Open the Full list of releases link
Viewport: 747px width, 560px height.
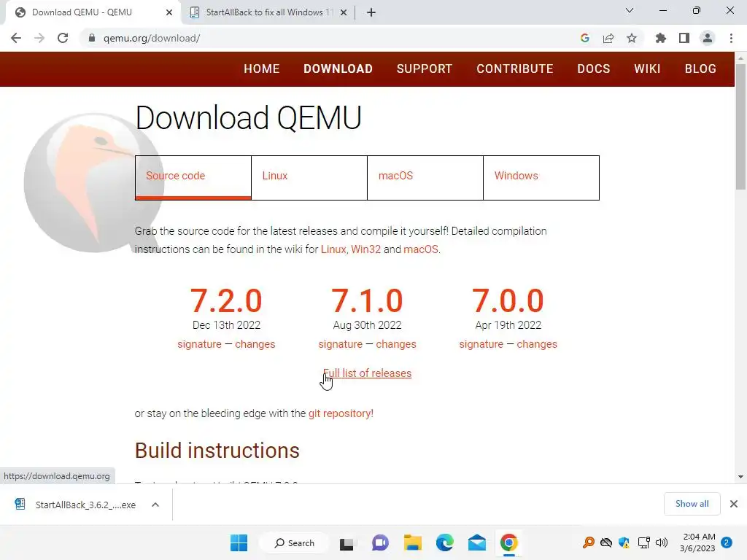click(x=368, y=373)
